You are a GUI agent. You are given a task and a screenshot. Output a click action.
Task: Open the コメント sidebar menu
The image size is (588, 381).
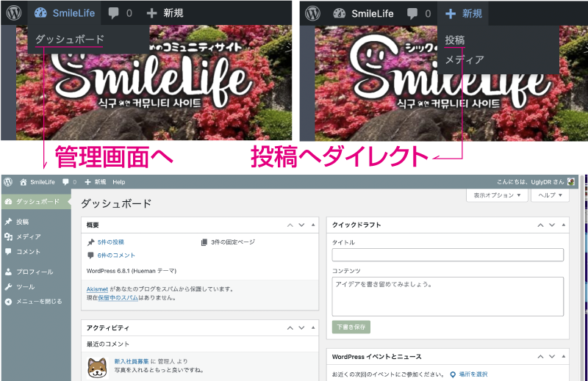[28, 252]
